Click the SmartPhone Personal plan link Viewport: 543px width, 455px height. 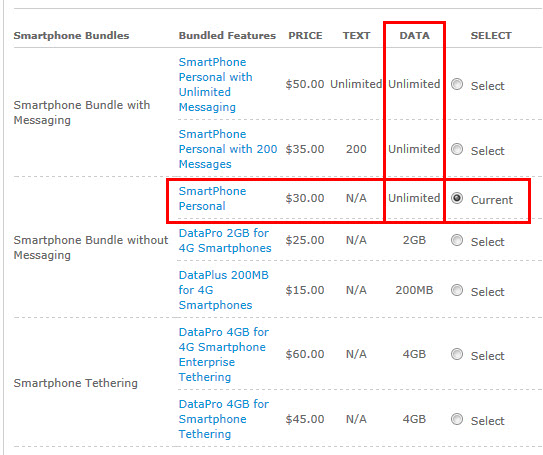[212, 198]
